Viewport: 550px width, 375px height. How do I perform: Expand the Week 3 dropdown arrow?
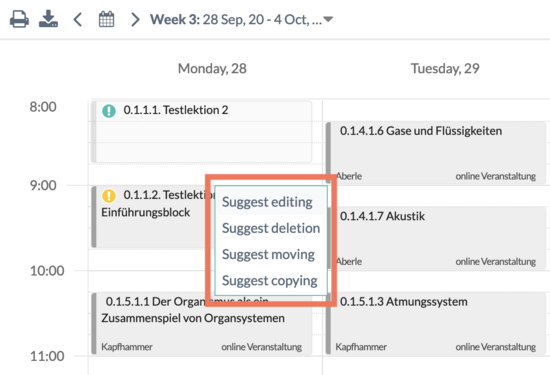[x=328, y=19]
